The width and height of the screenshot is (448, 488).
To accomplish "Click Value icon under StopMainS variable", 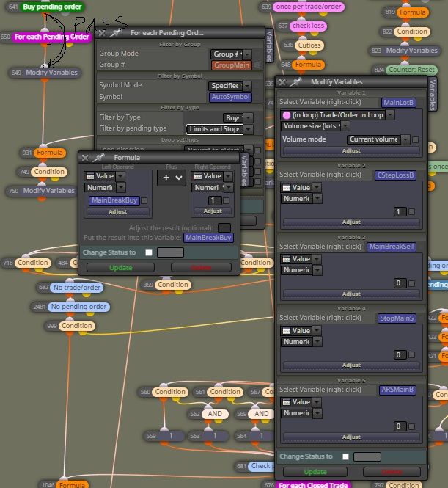I will tap(287, 331).
